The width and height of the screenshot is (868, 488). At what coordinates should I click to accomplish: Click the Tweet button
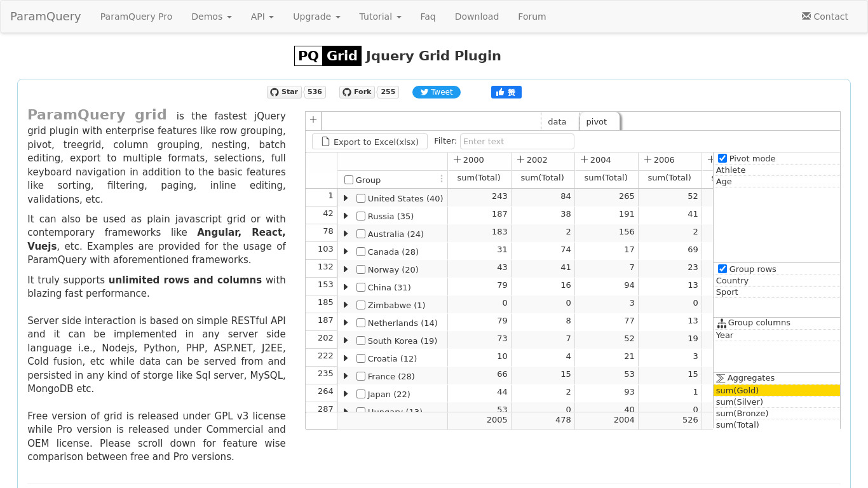click(437, 92)
